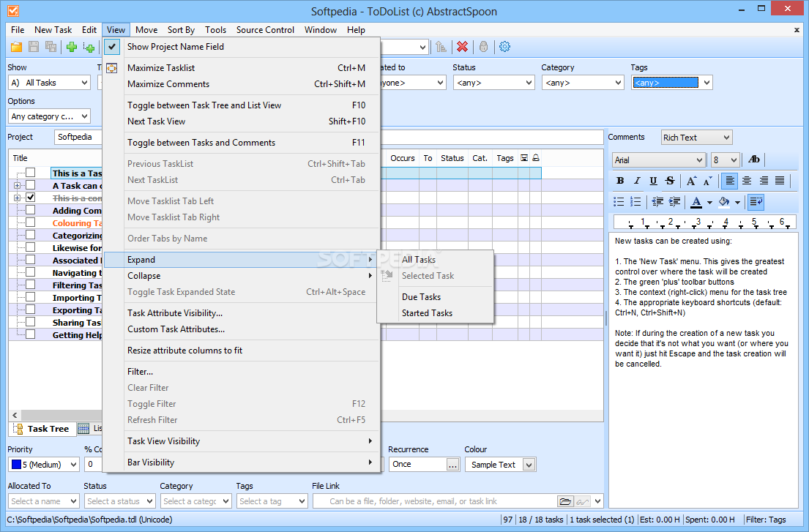
Task: Tick checkbox for 'This is a Tas' task
Action: [31, 173]
